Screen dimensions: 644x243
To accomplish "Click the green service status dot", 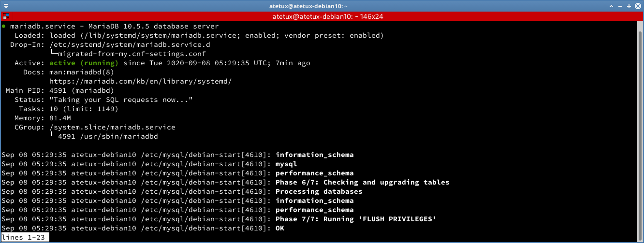I will tap(4, 26).
